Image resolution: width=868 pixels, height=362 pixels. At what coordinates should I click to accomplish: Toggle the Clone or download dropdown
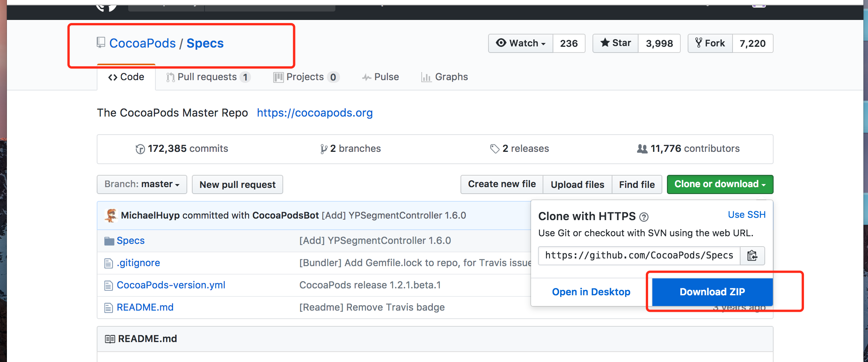click(720, 184)
